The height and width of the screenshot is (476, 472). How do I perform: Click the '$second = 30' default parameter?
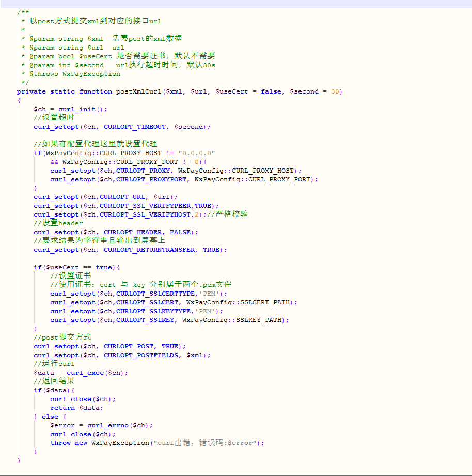point(314,91)
